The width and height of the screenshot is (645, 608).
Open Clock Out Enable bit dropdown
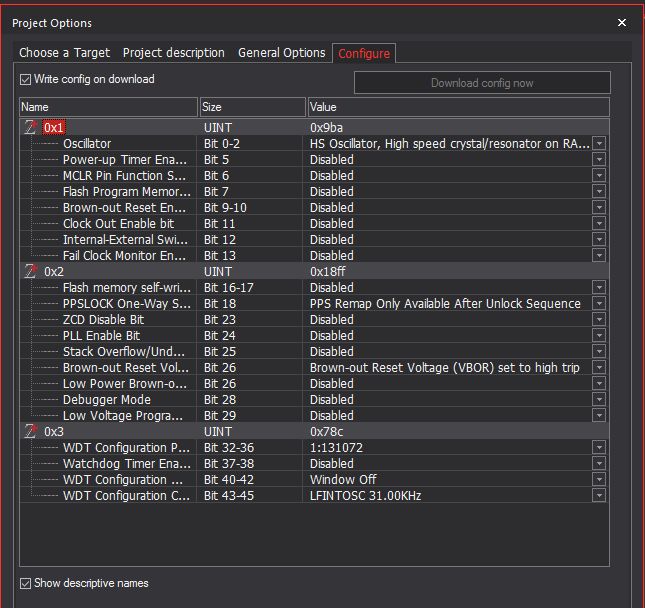(x=599, y=224)
